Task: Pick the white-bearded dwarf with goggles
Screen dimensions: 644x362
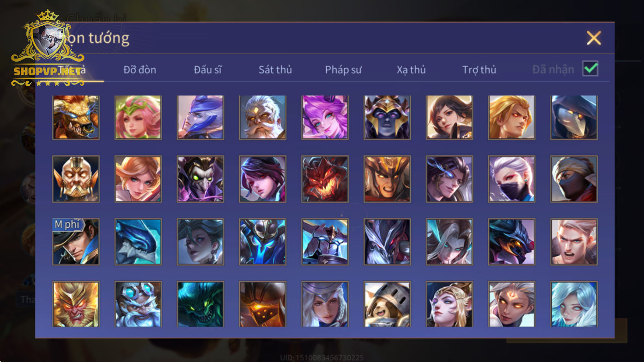Action: [x=138, y=304]
